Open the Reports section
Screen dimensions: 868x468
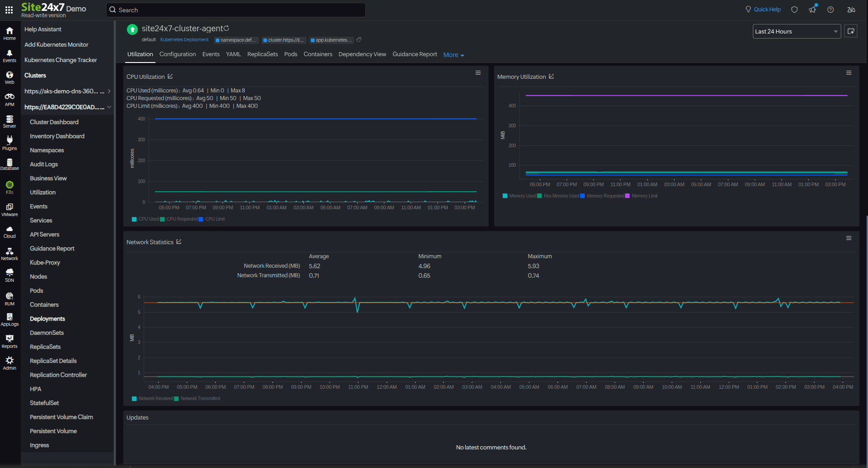click(x=10, y=342)
